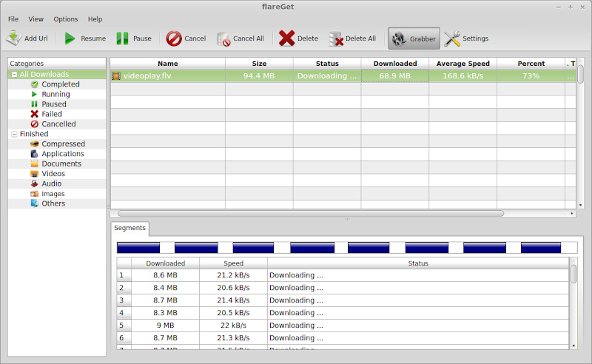592x364 pixels.
Task: Show Completed downloads category
Action: 60,84
